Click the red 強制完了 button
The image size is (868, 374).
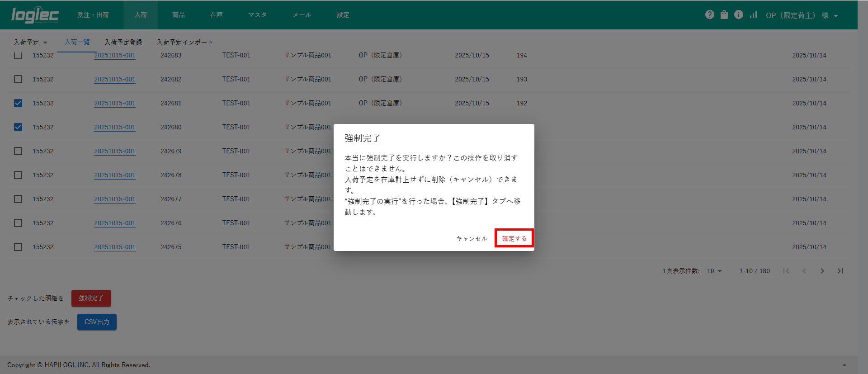pyautogui.click(x=91, y=298)
